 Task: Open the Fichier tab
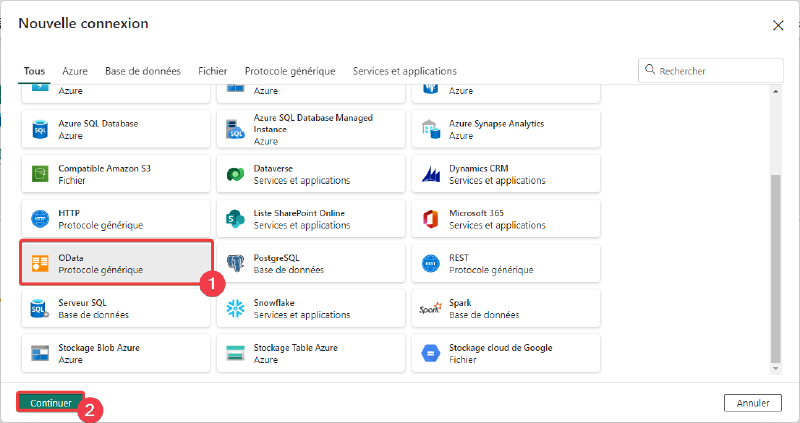213,71
